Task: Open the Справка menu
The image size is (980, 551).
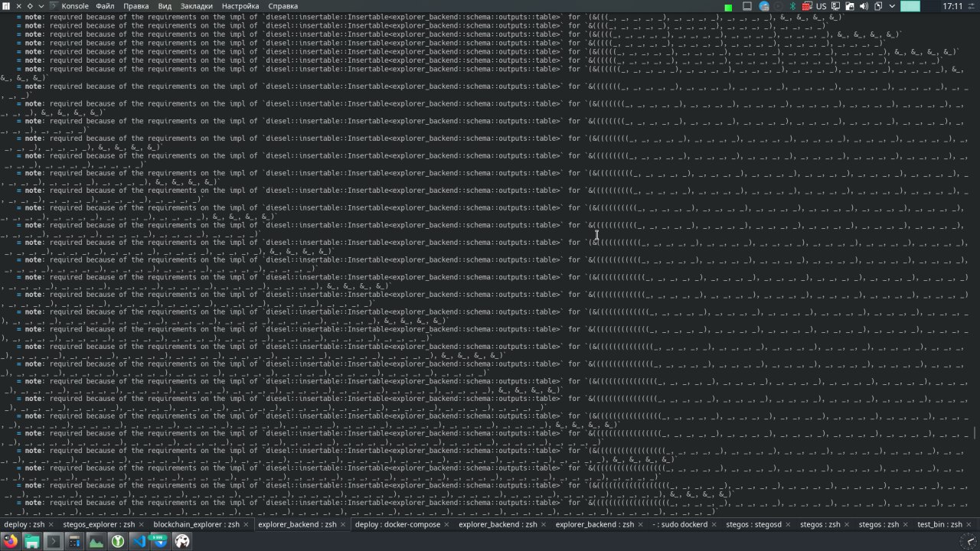Action: (283, 6)
